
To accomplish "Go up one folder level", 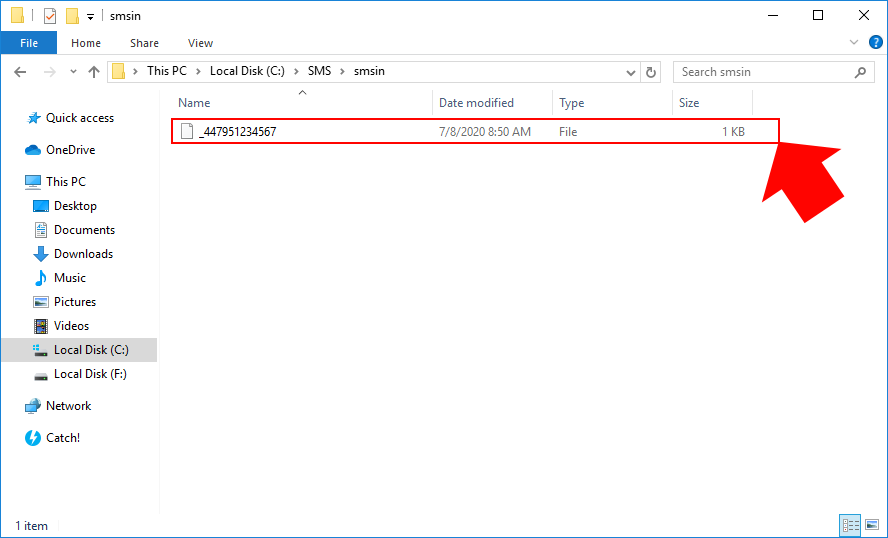I will tap(94, 72).
